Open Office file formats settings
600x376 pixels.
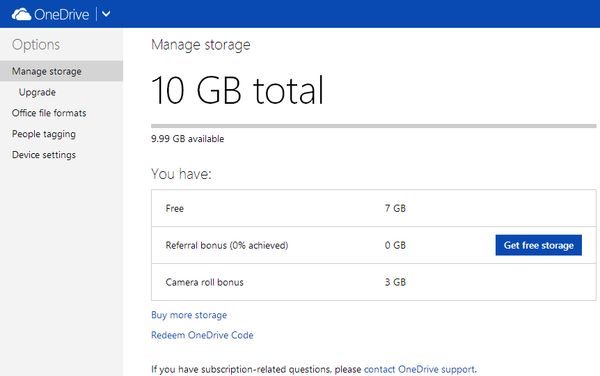tap(49, 113)
